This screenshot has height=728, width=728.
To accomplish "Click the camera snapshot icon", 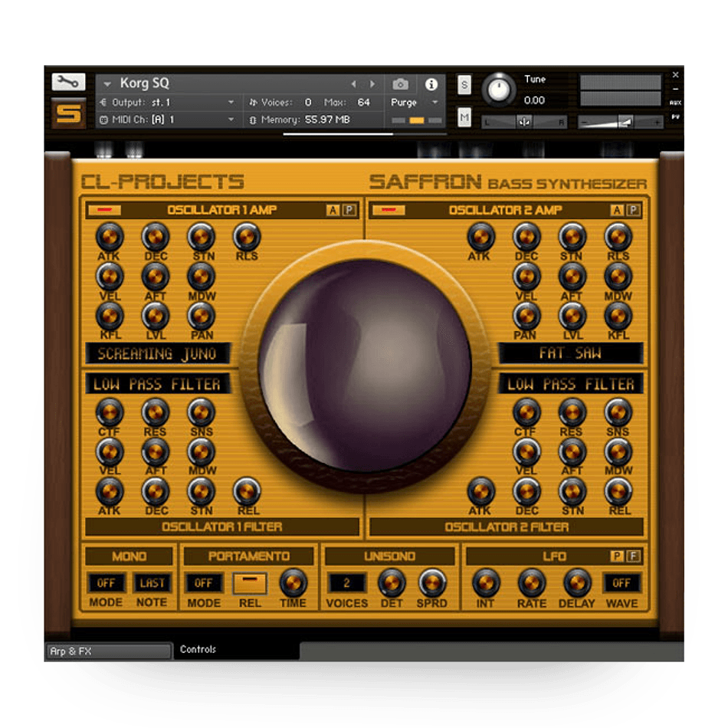I will (x=400, y=84).
